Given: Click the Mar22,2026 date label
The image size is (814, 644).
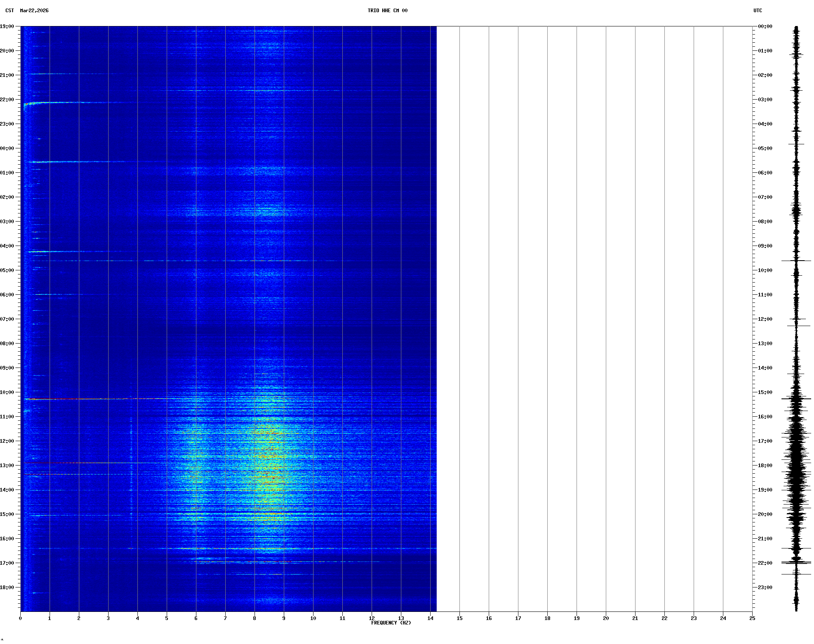Looking at the screenshot, I should coord(34,11).
